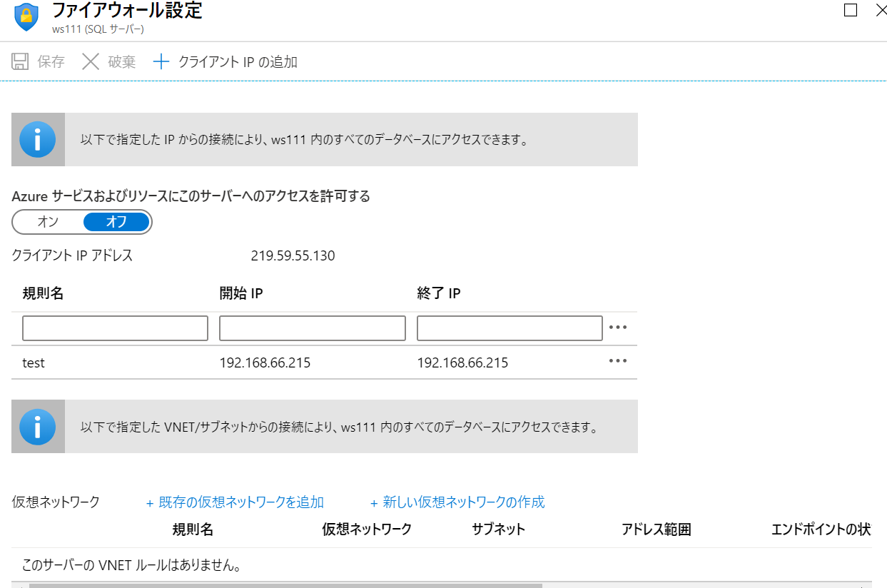Open the test rule options via its three dots
The width and height of the screenshot is (887, 588).
point(618,361)
